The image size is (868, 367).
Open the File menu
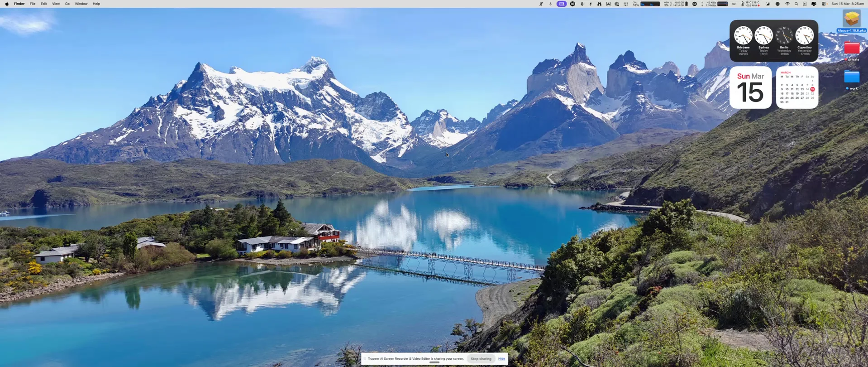(x=33, y=4)
